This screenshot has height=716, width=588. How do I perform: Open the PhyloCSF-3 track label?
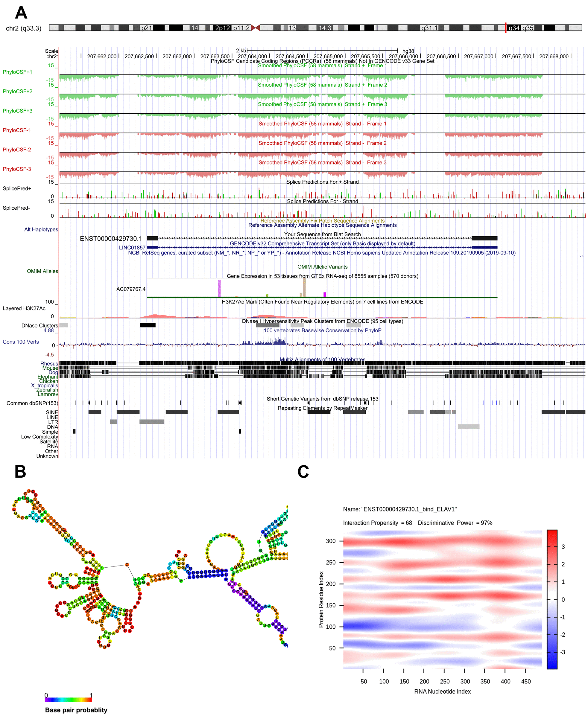point(17,169)
